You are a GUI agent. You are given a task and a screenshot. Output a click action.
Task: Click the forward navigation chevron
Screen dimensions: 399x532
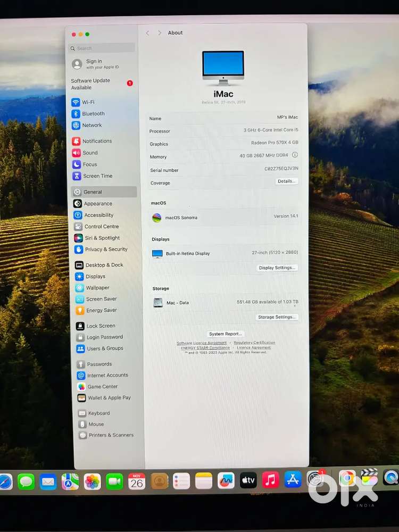tap(159, 33)
